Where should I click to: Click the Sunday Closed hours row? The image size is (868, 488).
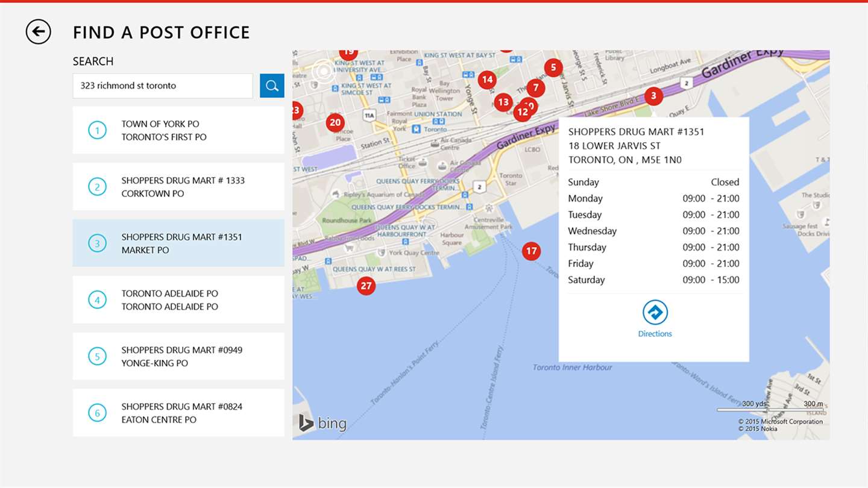coord(653,182)
